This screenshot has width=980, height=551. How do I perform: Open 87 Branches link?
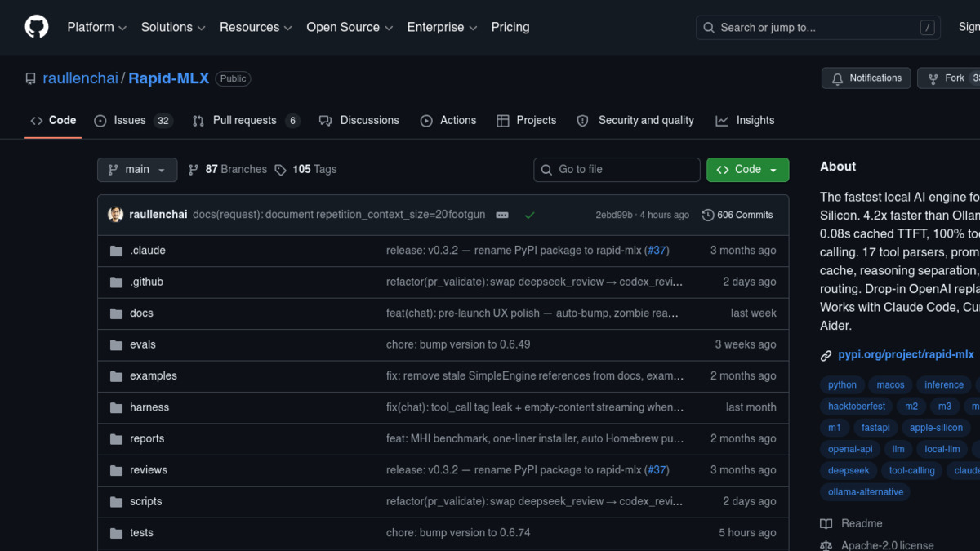coord(228,170)
